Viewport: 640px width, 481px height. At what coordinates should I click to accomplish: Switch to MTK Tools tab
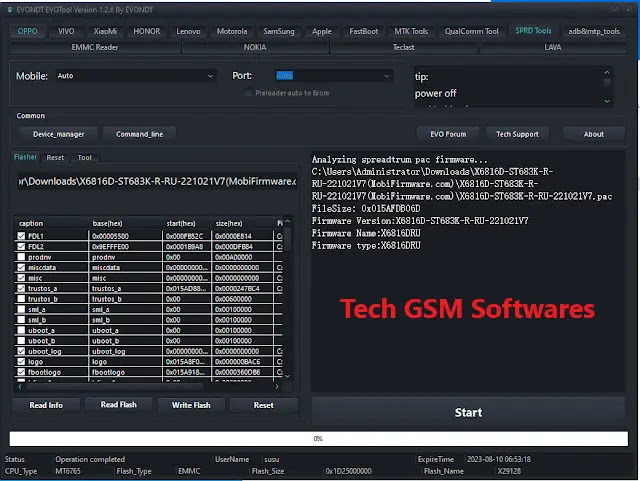(x=411, y=31)
